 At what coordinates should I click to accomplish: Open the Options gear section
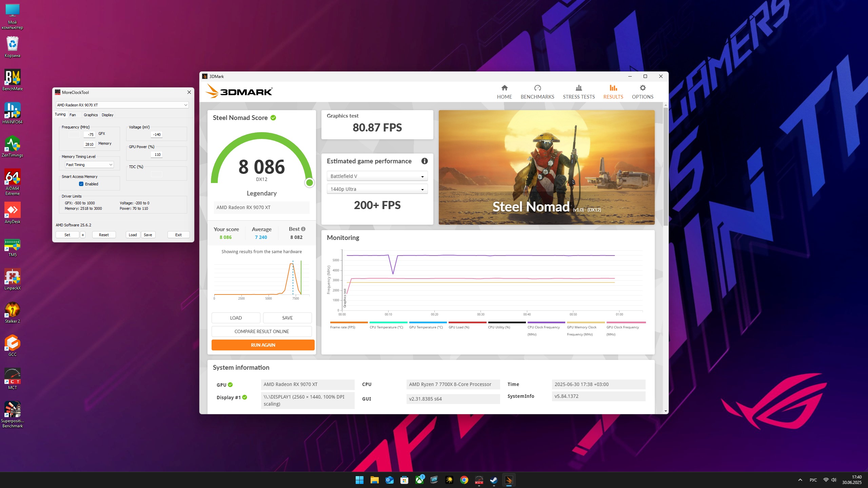click(x=642, y=92)
